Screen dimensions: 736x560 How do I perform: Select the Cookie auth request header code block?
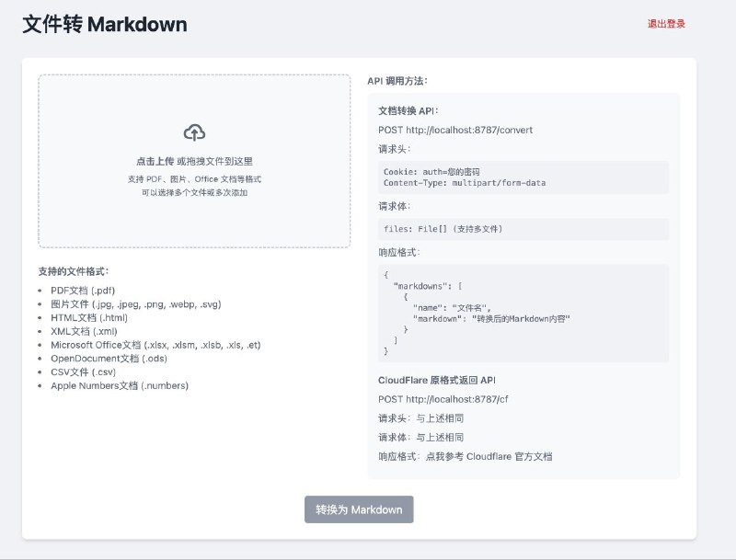(x=520, y=176)
